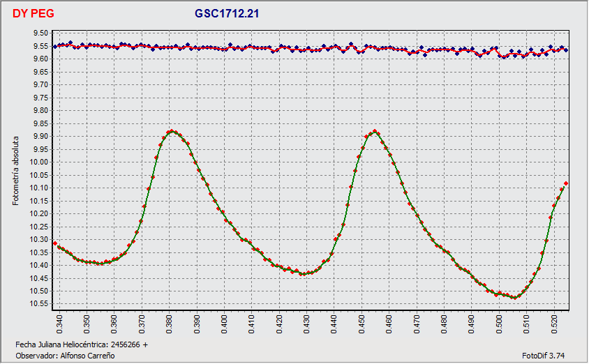Click the 9.50 tick on the y-axis

pyautogui.click(x=41, y=33)
